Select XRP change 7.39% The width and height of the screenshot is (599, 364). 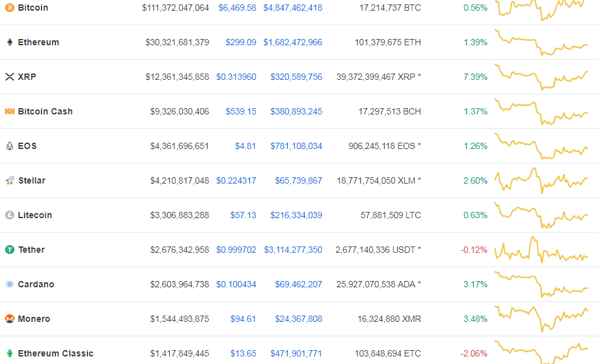[475, 77]
